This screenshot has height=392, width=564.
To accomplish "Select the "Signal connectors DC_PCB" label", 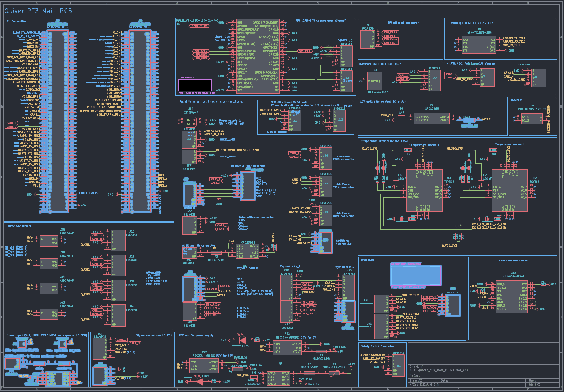I will click(x=154, y=335).
